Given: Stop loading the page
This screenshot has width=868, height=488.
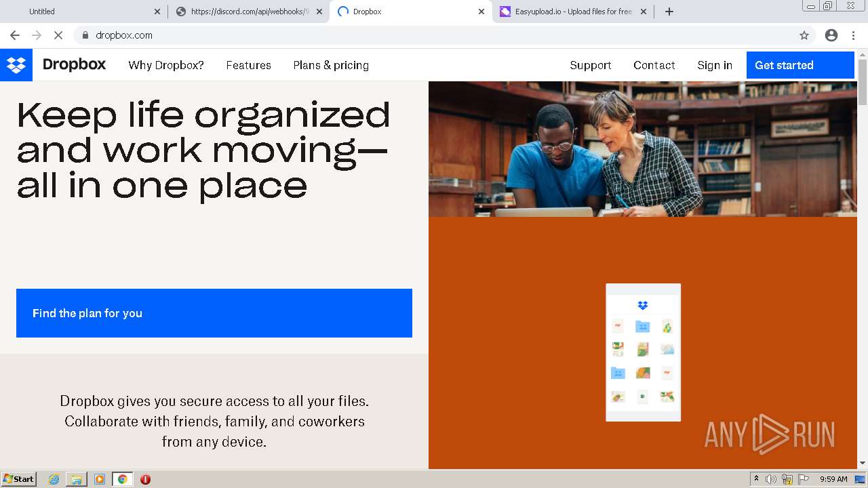Looking at the screenshot, I should 58,35.
